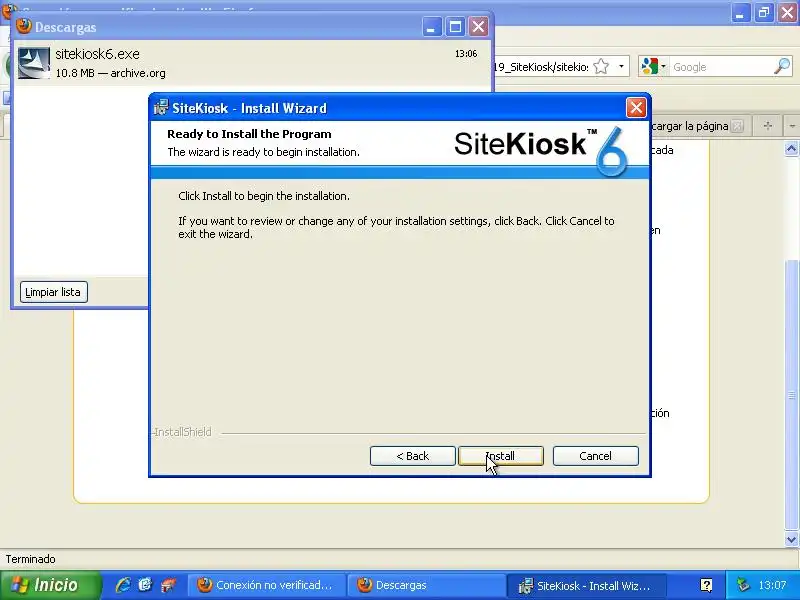Image resolution: width=800 pixels, height=600 pixels.
Task: Click the third quick launch icon
Action: pyautogui.click(x=168, y=585)
